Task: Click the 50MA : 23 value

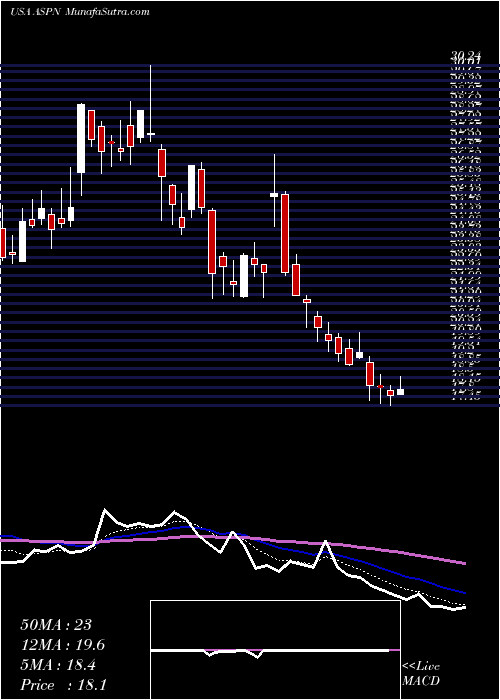Action: tap(56, 625)
